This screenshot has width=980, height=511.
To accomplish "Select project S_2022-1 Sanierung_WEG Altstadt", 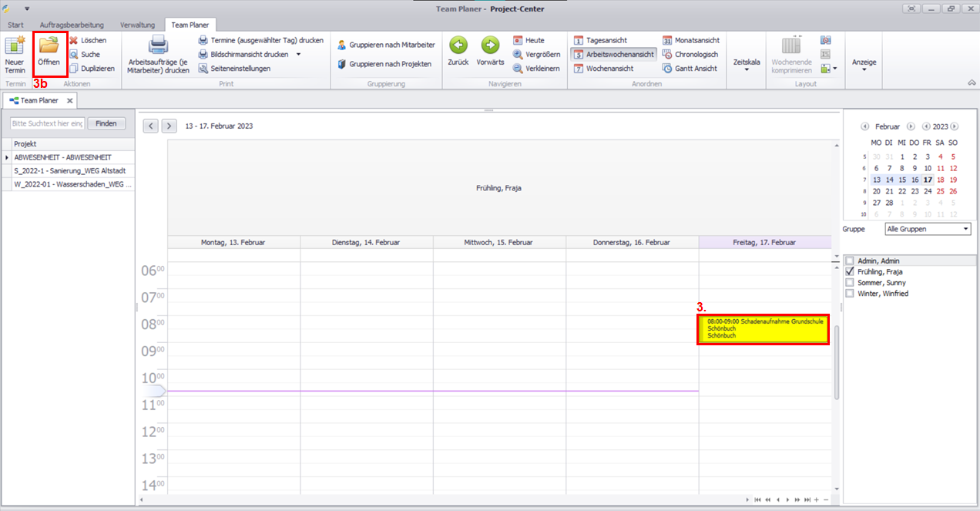I will coord(69,170).
